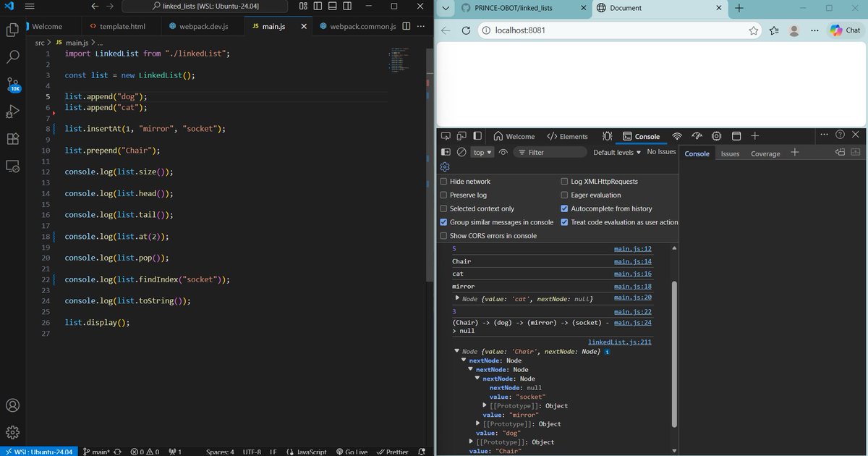Viewport: 868px width, 456px height.
Task: Open DevTools help question mark icon
Action: coord(840,135)
